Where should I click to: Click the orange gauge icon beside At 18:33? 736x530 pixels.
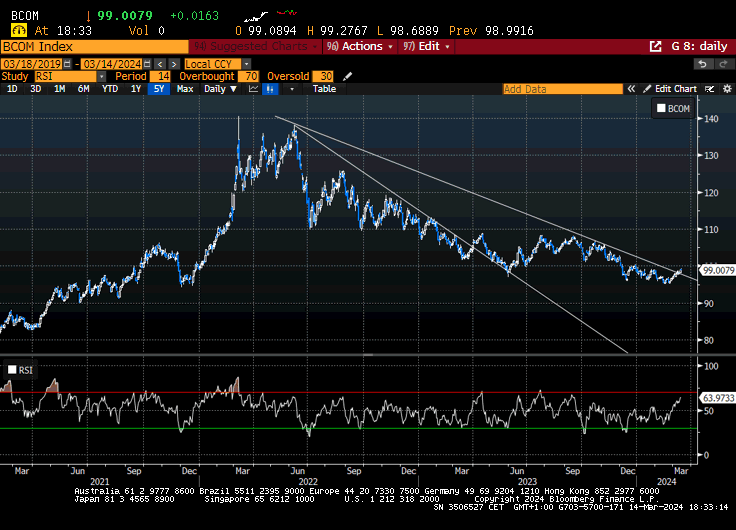(19, 31)
